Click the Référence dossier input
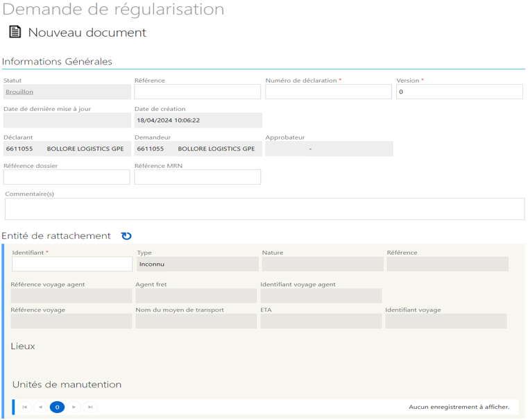Screen dimensions: 528x420 coord(67,177)
